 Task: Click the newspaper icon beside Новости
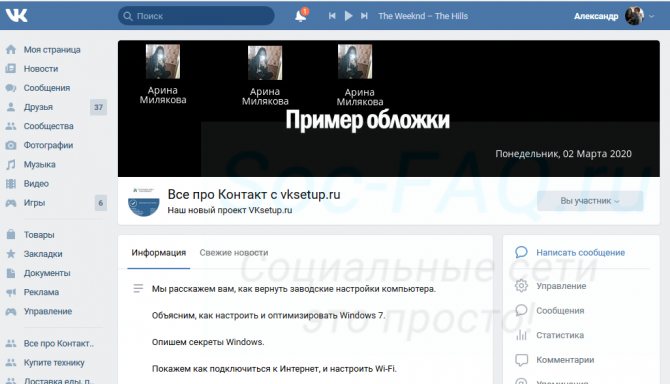point(11,68)
